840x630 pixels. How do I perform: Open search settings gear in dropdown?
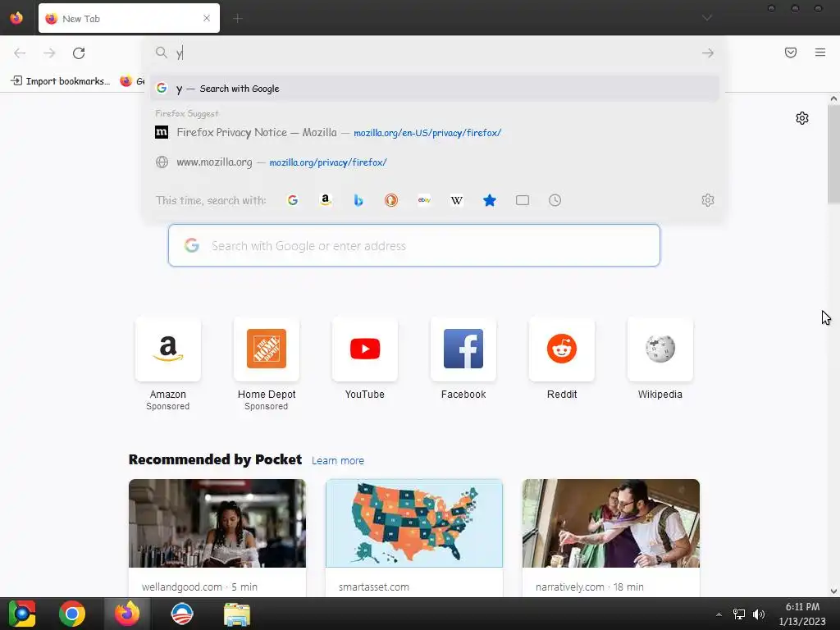[x=708, y=200]
